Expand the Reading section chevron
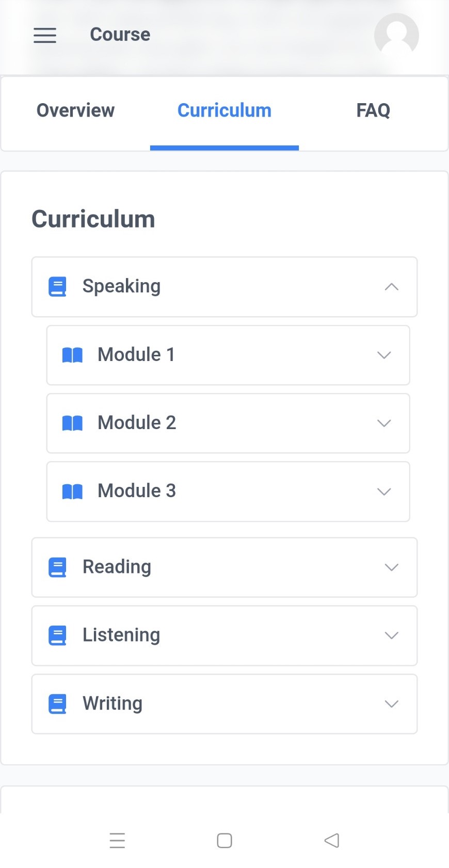Viewport: 449px width, 868px height. pyautogui.click(x=391, y=567)
